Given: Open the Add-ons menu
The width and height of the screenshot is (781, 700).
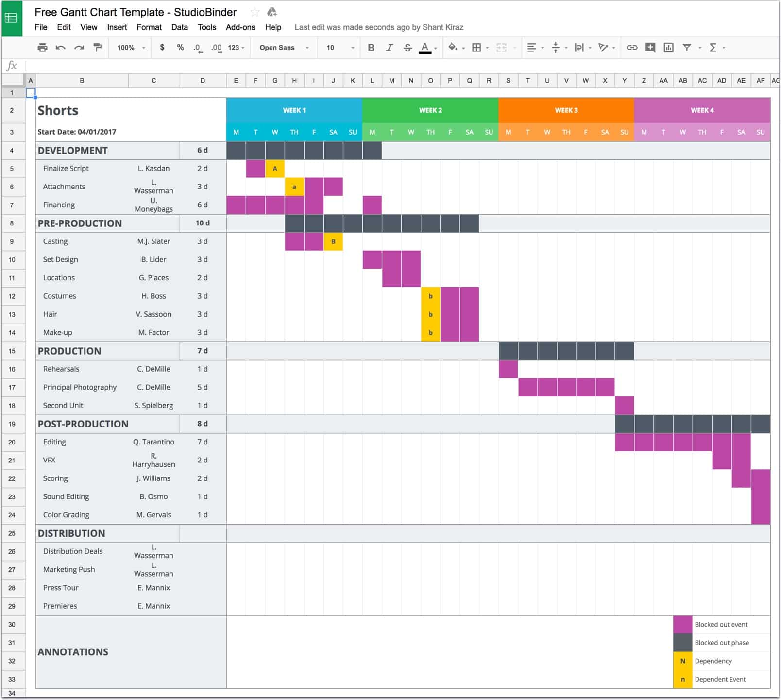Looking at the screenshot, I should click(x=240, y=27).
